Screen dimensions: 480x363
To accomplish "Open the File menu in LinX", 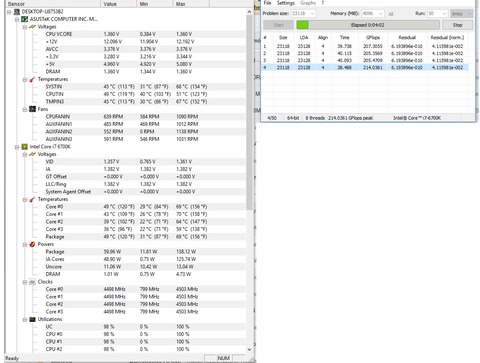I will coord(267,3).
